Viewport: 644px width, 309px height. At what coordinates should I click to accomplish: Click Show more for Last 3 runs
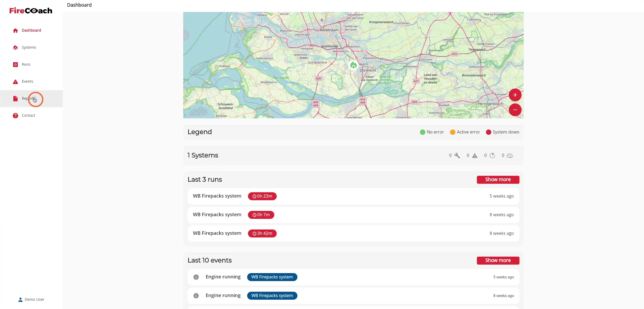(x=498, y=179)
